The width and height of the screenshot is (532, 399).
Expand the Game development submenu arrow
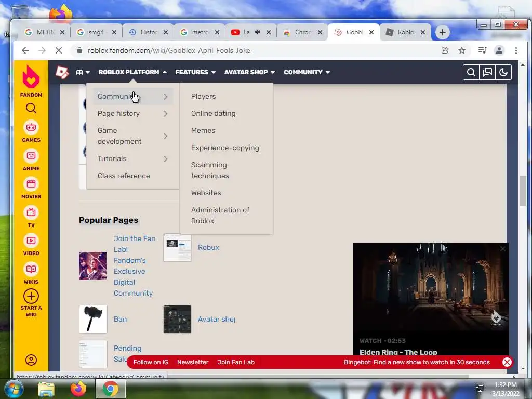[x=165, y=136]
